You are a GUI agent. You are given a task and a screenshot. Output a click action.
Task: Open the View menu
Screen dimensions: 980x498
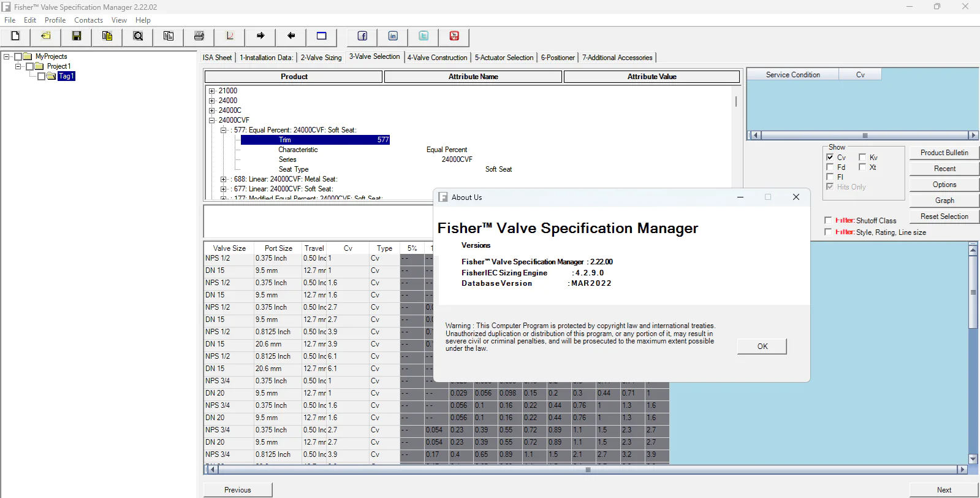119,20
